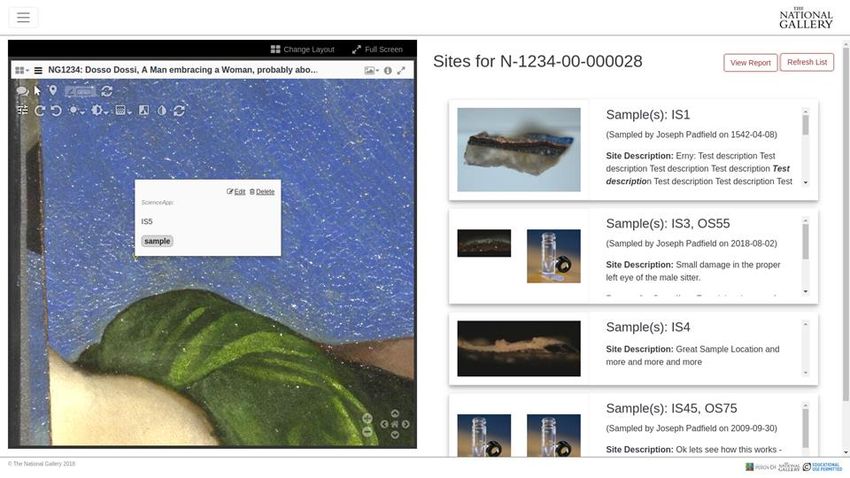Image resolution: width=850 pixels, height=478 pixels.
Task: Open left vial thumbnail in IS45, OS75 card
Action: (x=484, y=435)
